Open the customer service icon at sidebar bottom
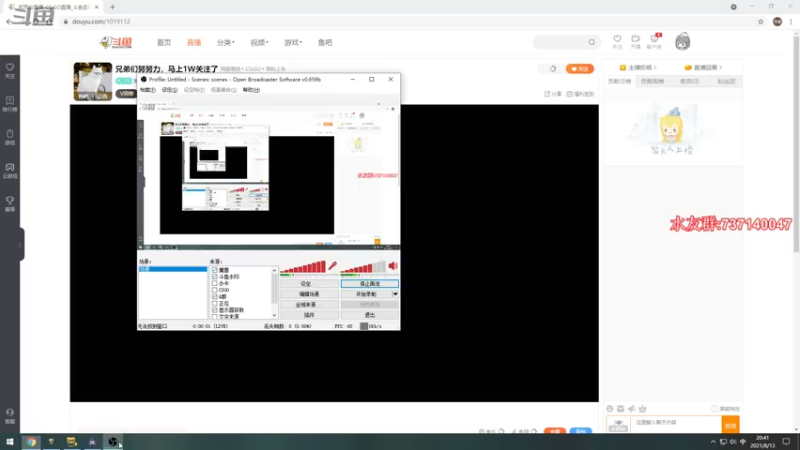 click(x=10, y=412)
